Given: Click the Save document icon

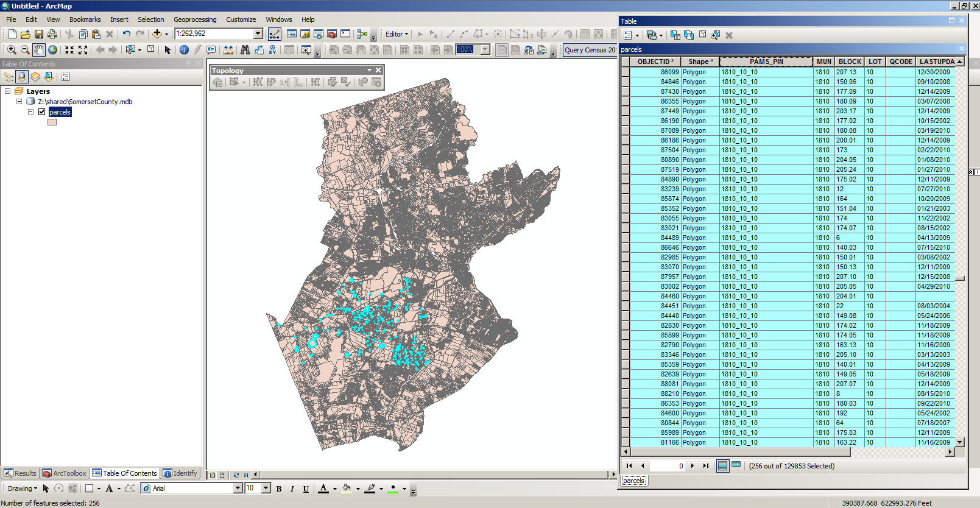Looking at the screenshot, I should pos(39,34).
